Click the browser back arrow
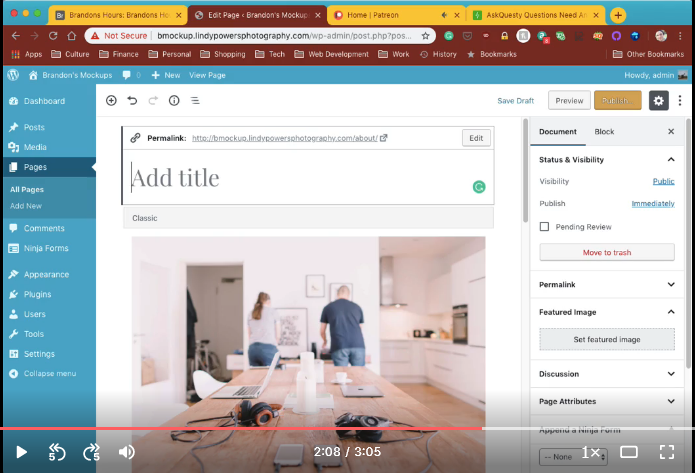 click(16, 35)
